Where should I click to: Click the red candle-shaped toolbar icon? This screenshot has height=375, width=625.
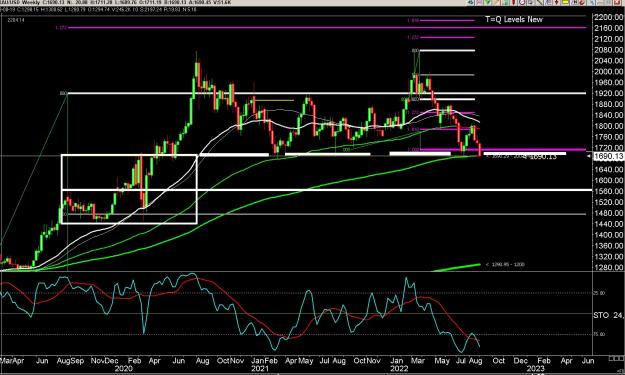(513, 2)
